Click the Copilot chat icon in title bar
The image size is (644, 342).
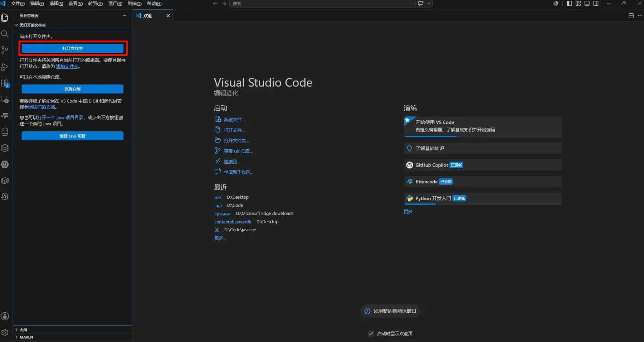click(x=421, y=4)
